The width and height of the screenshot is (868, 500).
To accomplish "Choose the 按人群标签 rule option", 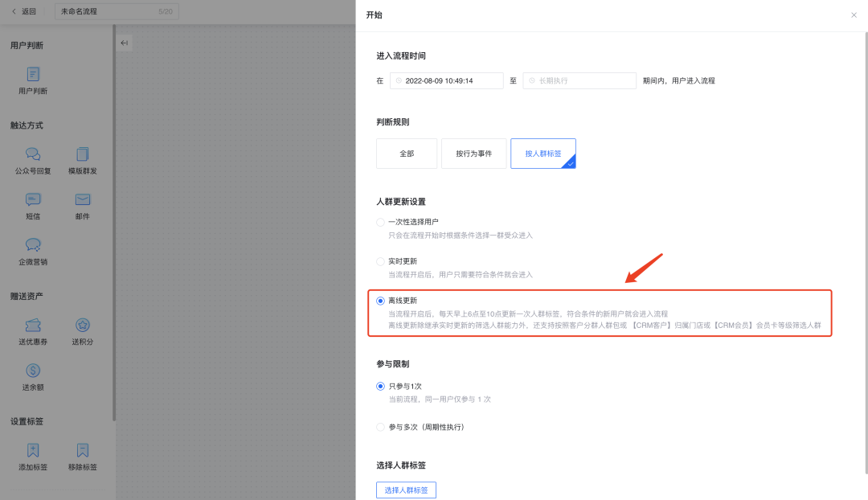I will (543, 154).
